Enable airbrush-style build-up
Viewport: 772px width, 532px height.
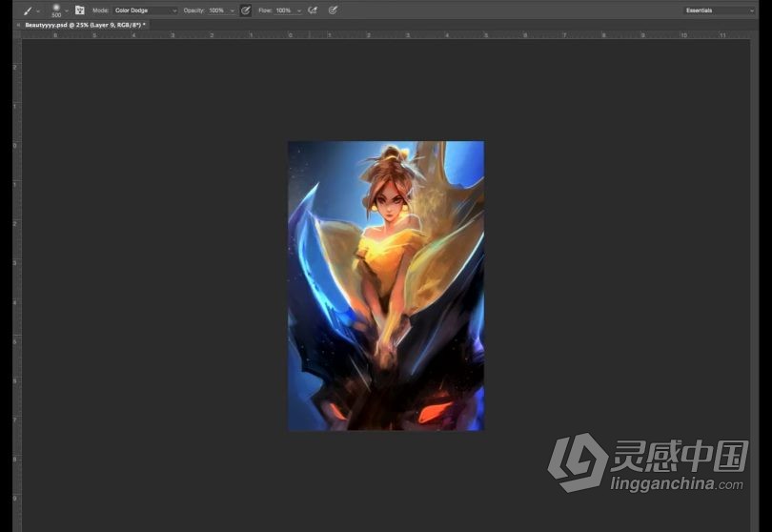point(313,10)
